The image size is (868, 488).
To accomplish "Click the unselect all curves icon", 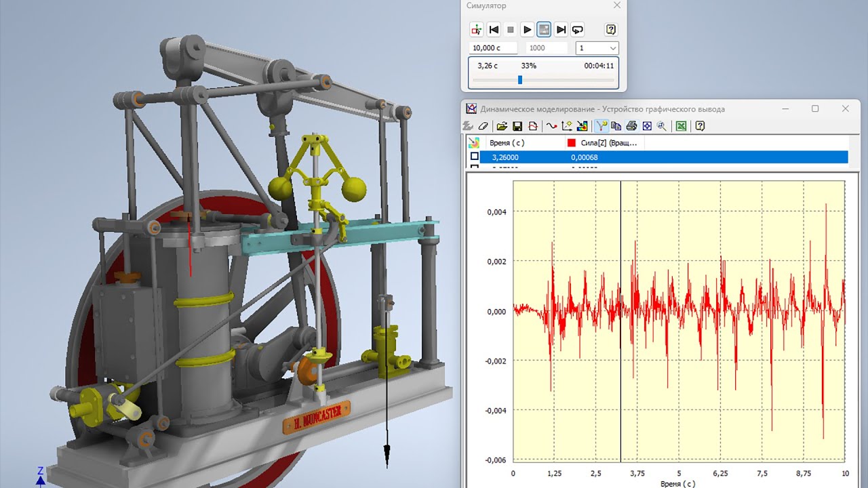I will [x=468, y=126].
